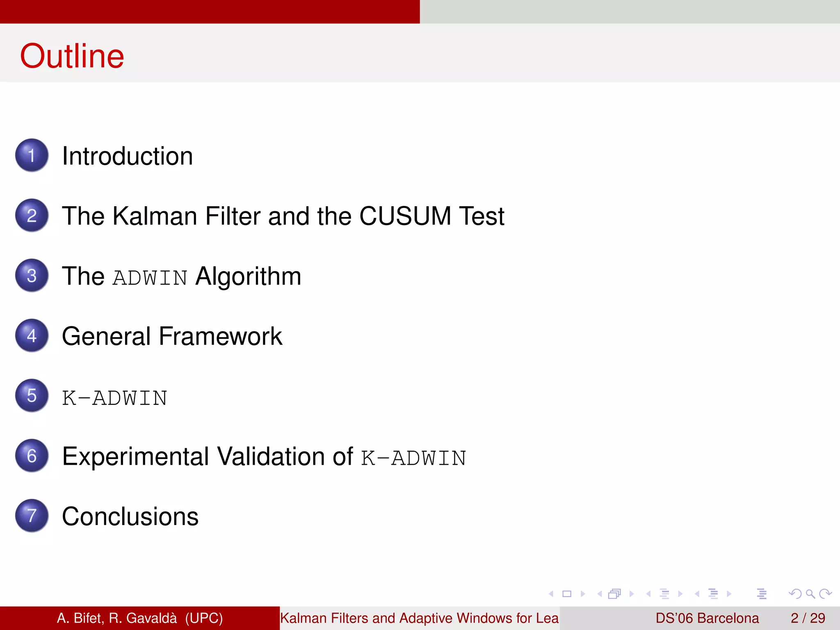Select the General Framework outline item
The height and width of the screenshot is (630, 840).
click(x=172, y=336)
